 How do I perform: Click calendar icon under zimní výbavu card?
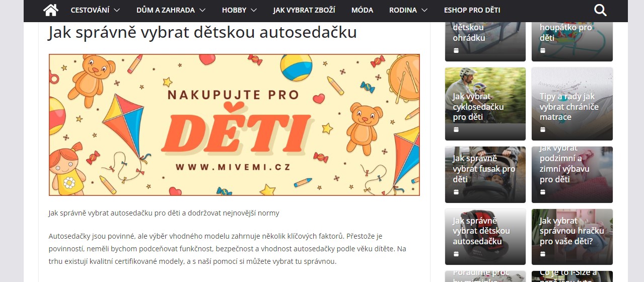(x=543, y=192)
